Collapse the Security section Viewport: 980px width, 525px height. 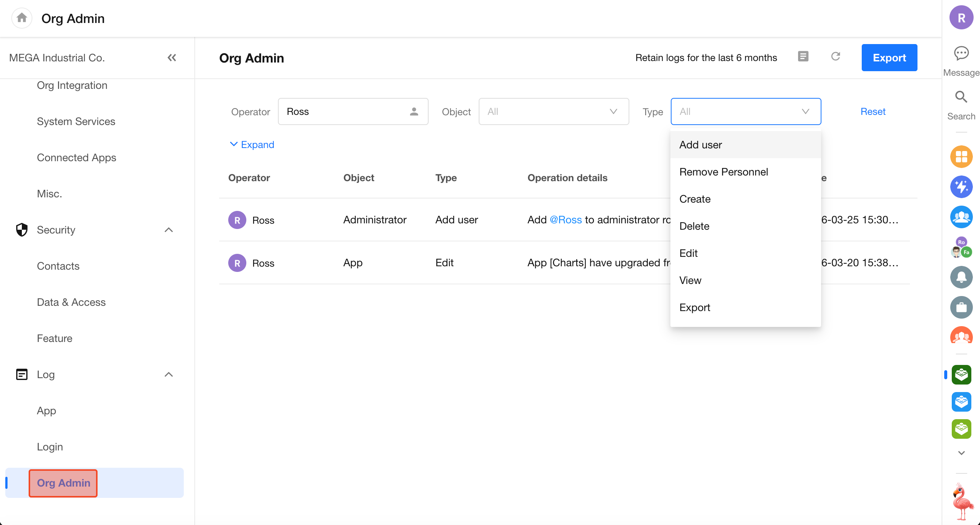pos(168,230)
